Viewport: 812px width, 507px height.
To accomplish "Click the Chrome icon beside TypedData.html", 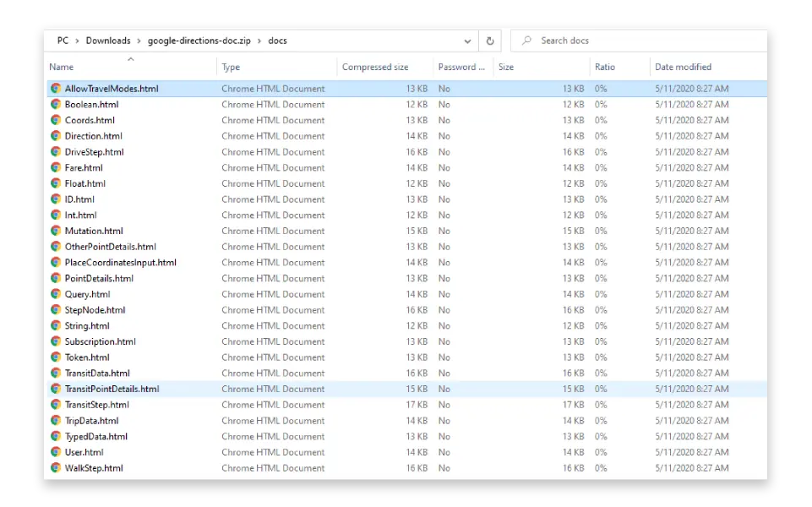I will (x=56, y=436).
